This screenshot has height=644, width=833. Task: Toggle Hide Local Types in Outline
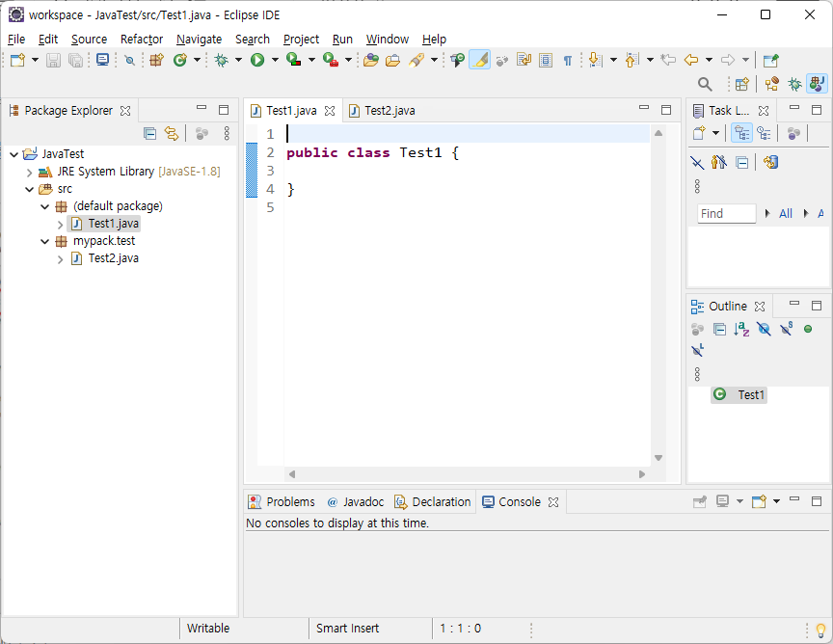click(x=698, y=350)
